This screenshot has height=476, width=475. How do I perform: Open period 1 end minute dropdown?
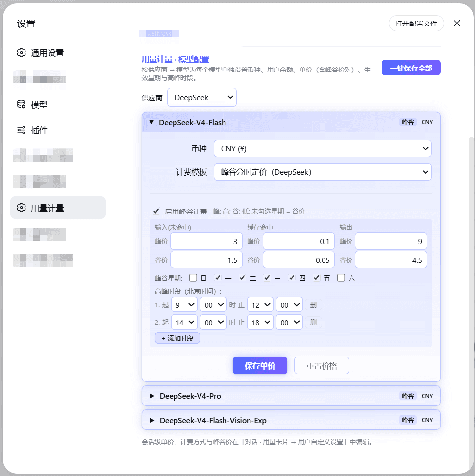(289, 305)
